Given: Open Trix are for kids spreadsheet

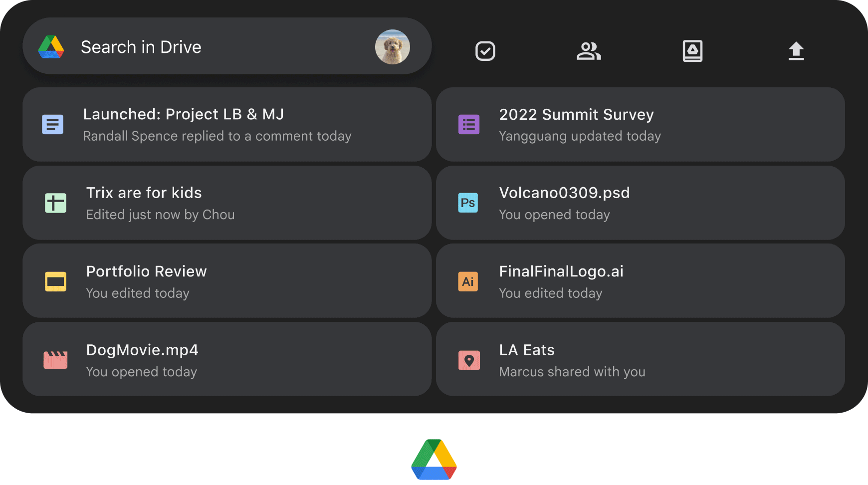Looking at the screenshot, I should [227, 203].
